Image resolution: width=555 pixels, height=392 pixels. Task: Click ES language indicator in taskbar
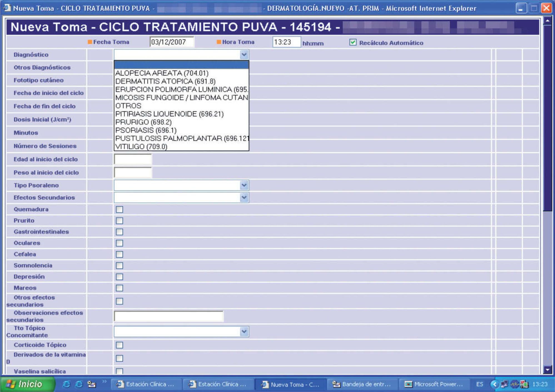click(x=479, y=384)
